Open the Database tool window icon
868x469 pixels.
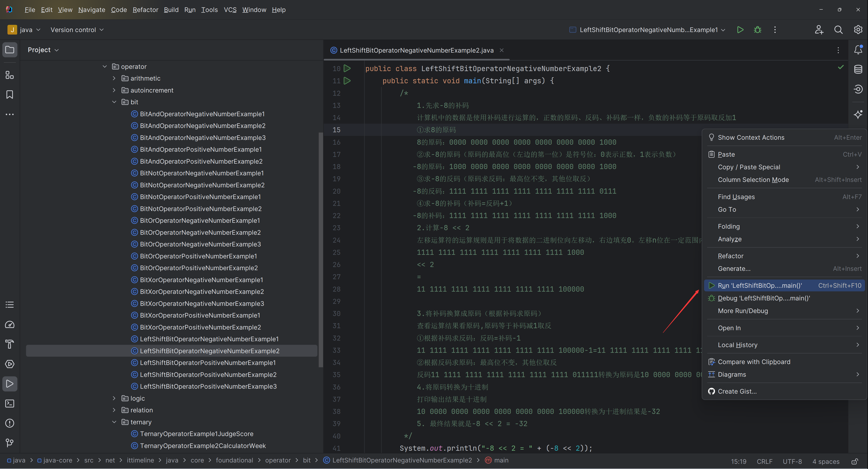[858, 69]
